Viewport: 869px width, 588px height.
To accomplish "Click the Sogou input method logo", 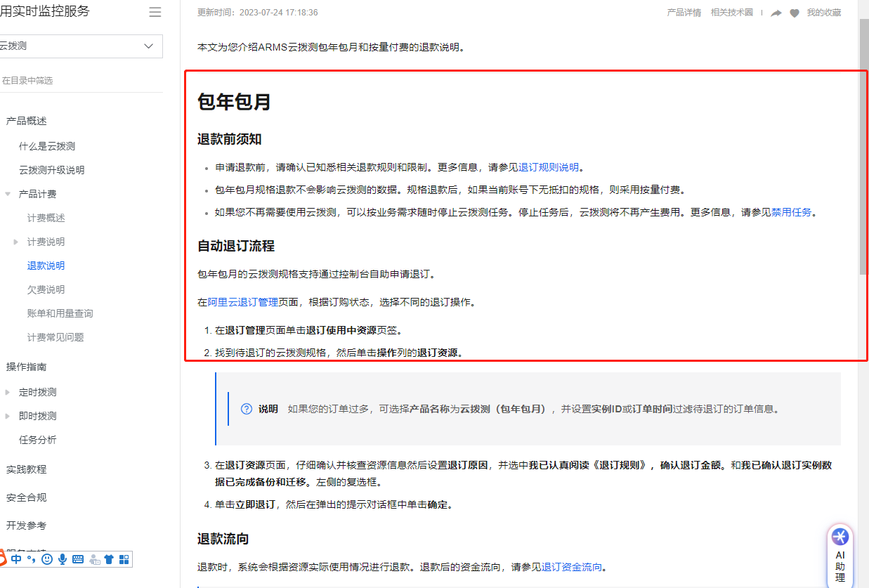I will tap(2, 559).
